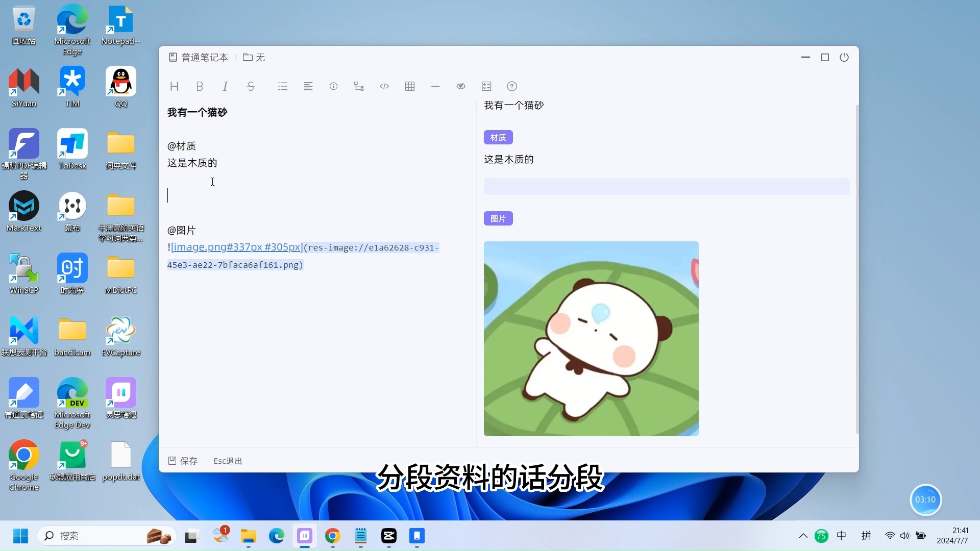Toggle bold formatting with B icon

pos(199,86)
